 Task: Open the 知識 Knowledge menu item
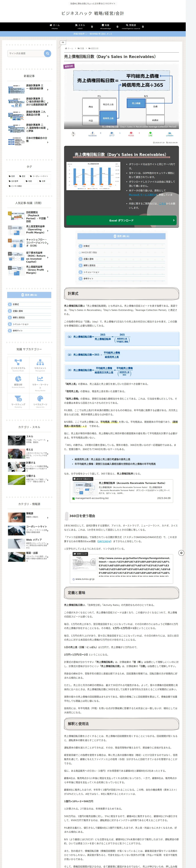click(x=105, y=27)
